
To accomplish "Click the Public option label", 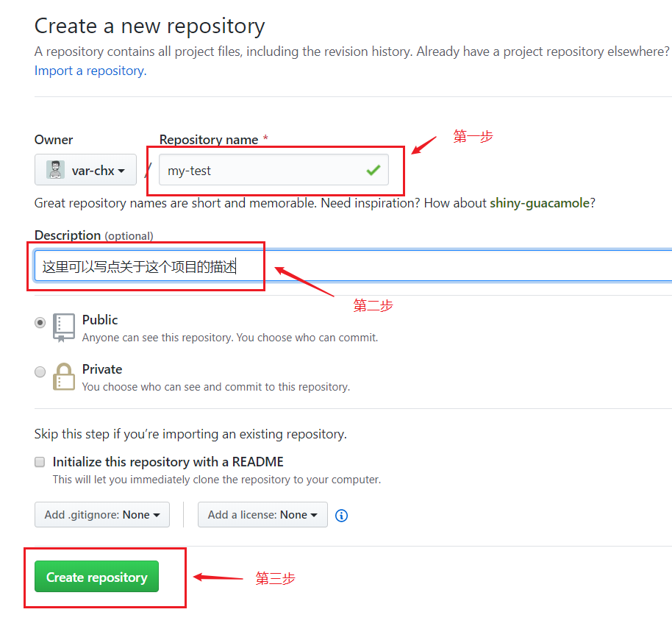I will tap(100, 320).
